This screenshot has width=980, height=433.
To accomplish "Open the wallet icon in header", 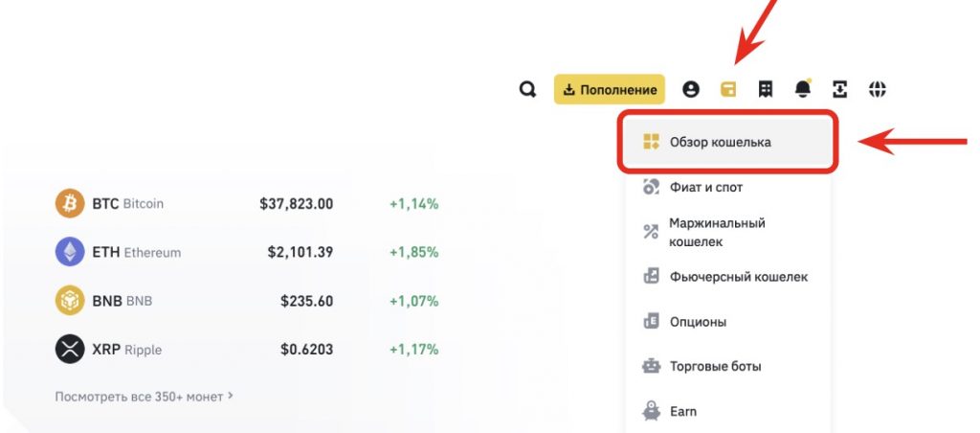I will click(x=728, y=90).
